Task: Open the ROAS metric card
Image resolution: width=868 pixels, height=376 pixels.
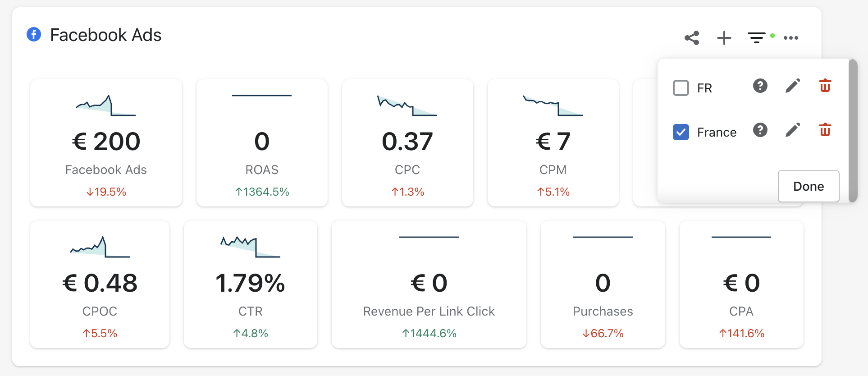Action: tap(262, 143)
